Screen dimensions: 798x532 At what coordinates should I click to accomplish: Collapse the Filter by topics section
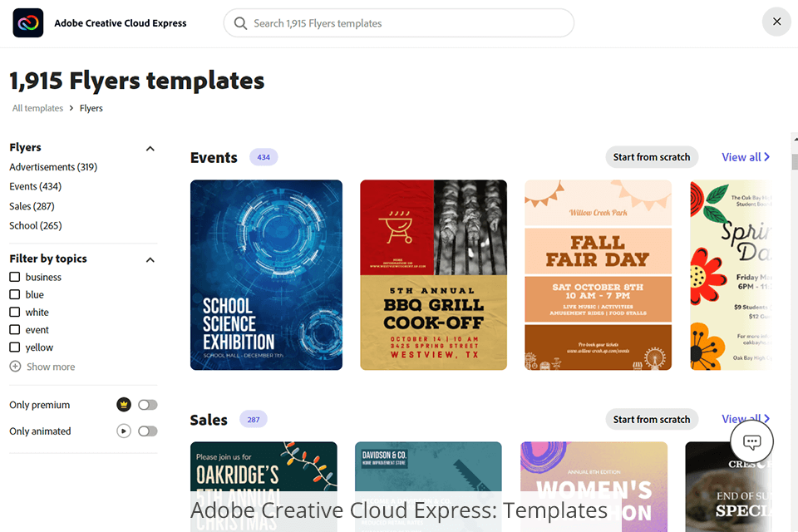[x=150, y=260]
